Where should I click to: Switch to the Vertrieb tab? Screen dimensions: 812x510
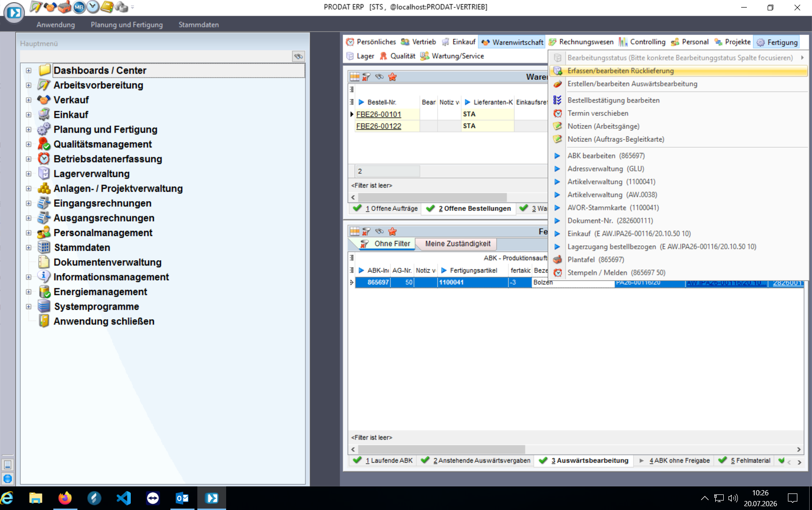pos(418,42)
